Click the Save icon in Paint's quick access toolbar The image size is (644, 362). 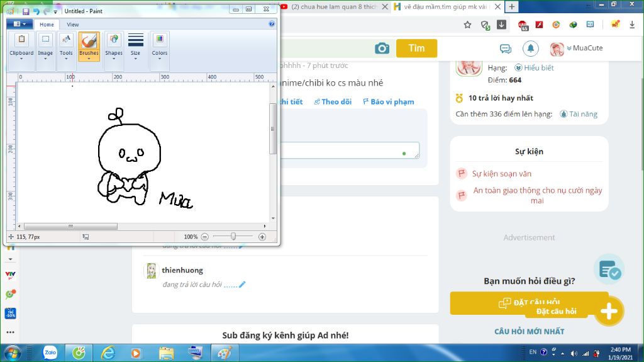click(x=26, y=11)
